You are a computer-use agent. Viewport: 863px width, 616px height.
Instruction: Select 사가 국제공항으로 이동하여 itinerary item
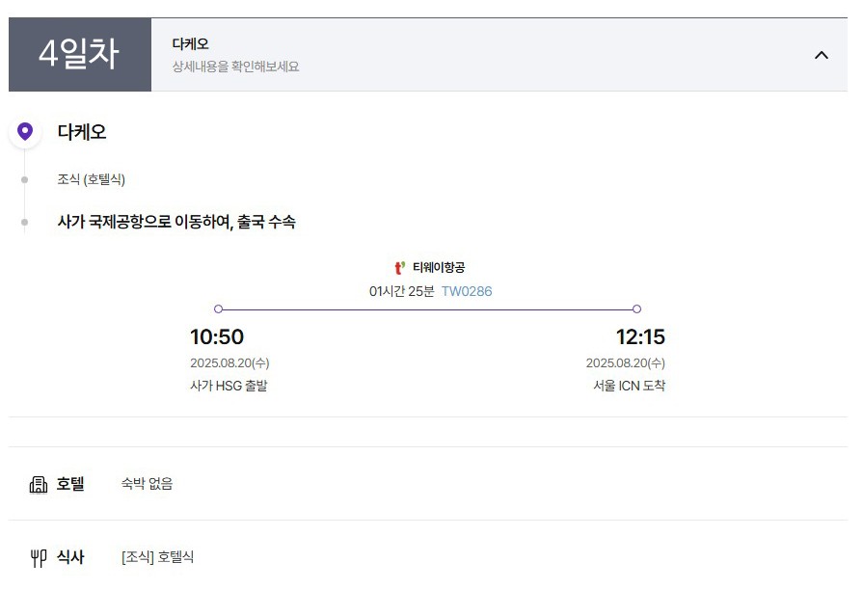[x=176, y=222]
